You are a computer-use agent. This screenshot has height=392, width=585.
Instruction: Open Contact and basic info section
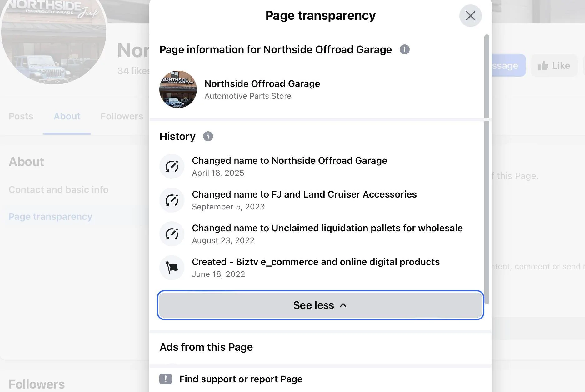[58, 189]
